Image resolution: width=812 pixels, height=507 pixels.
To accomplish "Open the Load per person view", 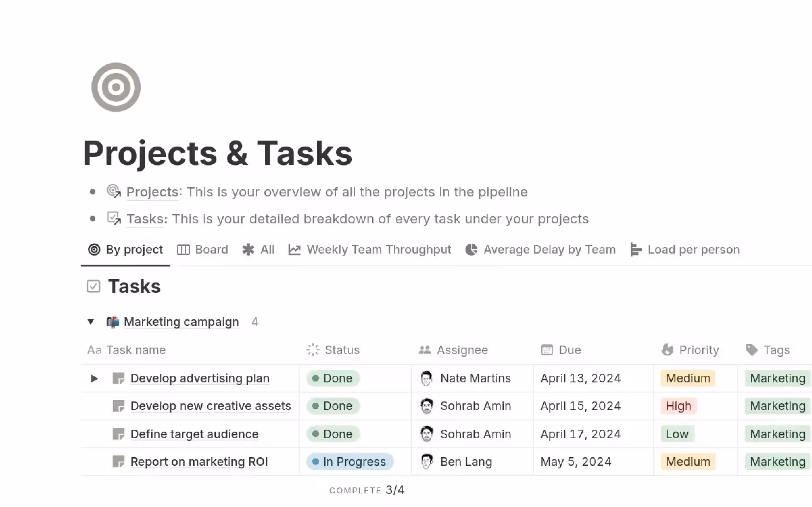I will pos(693,249).
